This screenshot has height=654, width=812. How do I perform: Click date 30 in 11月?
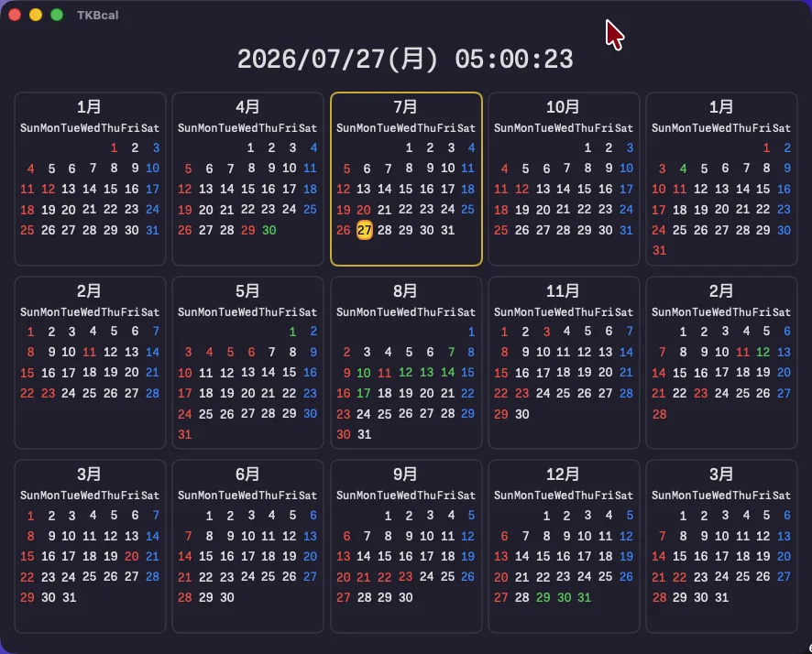pyautogui.click(x=522, y=414)
